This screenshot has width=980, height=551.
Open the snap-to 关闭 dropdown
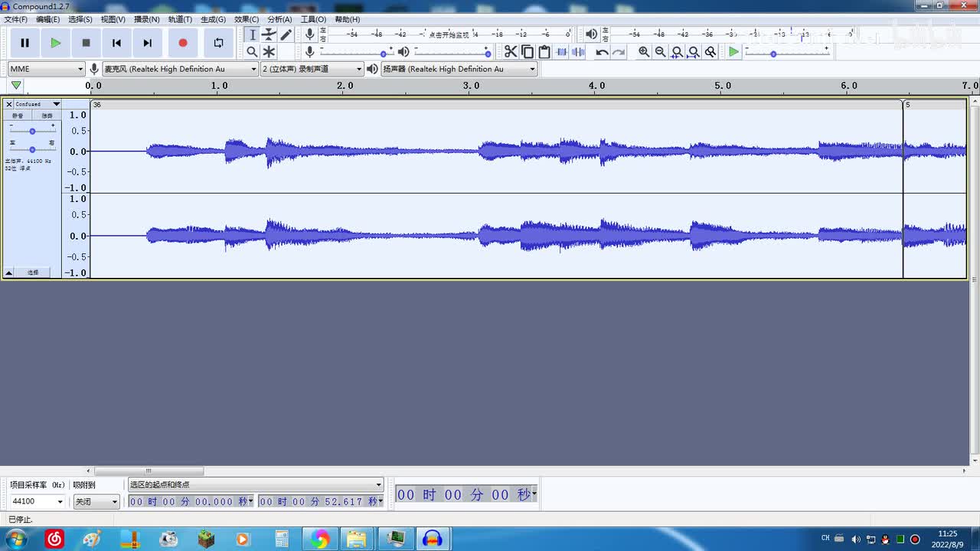(96, 502)
